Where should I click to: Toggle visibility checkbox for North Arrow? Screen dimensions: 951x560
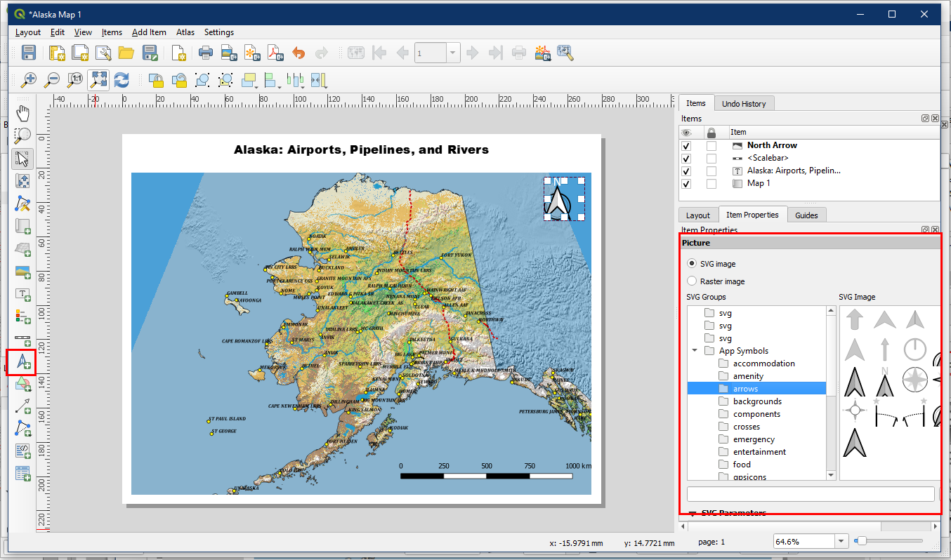click(x=686, y=146)
